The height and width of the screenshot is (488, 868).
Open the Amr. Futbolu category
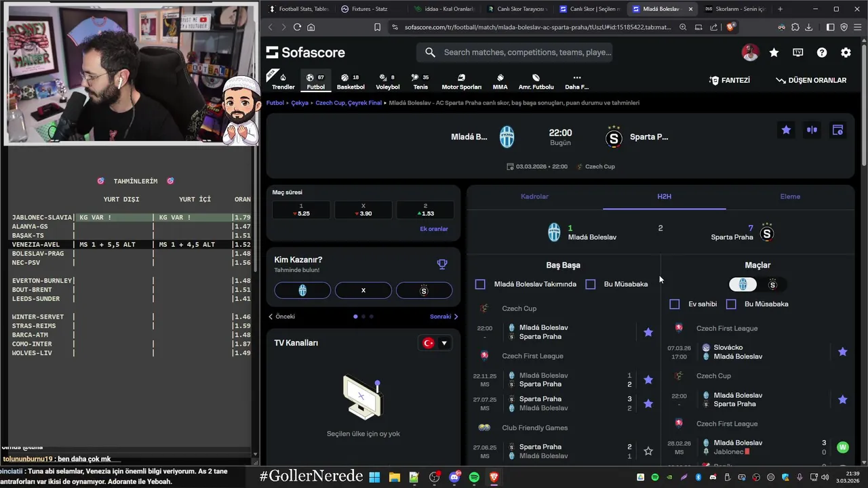[536, 81]
